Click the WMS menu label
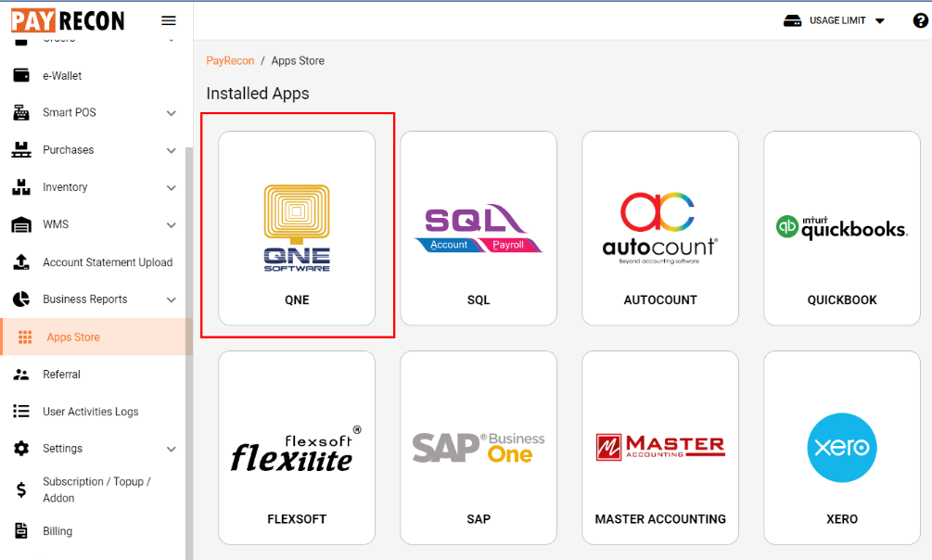This screenshot has width=932, height=560. coord(56,224)
